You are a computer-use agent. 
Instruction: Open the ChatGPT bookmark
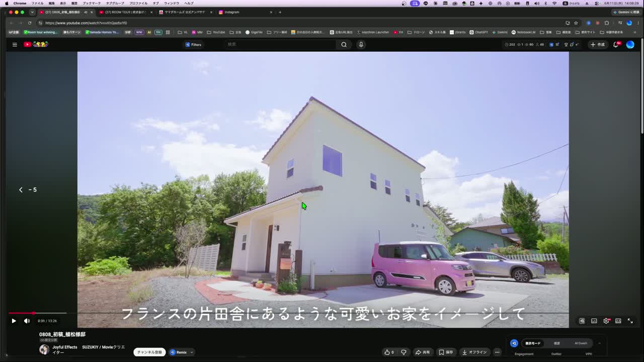click(479, 32)
